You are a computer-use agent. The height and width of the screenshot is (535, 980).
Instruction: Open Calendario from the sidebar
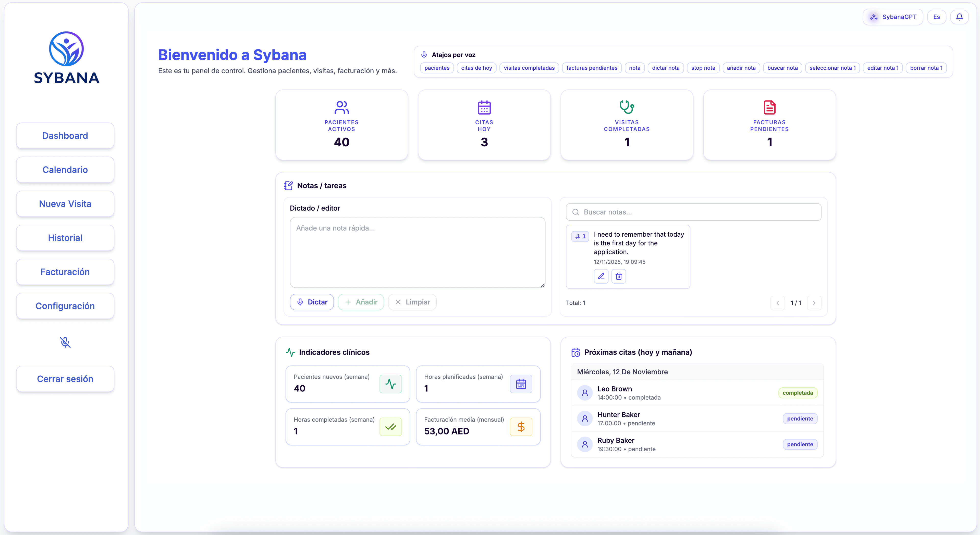pos(65,170)
